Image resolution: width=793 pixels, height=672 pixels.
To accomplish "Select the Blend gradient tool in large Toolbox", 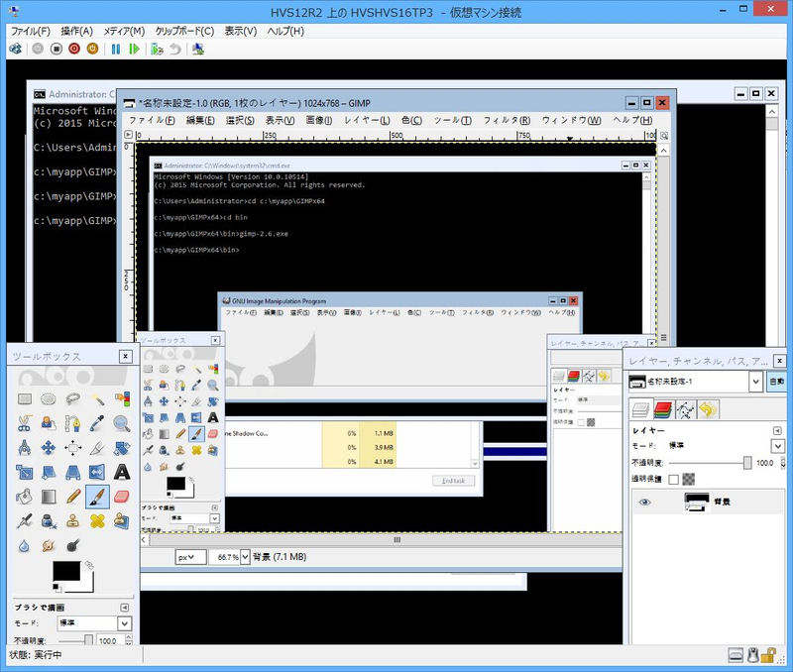I will tap(49, 497).
